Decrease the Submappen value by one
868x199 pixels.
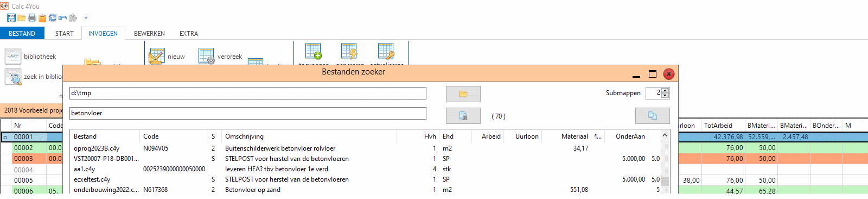coord(666,96)
